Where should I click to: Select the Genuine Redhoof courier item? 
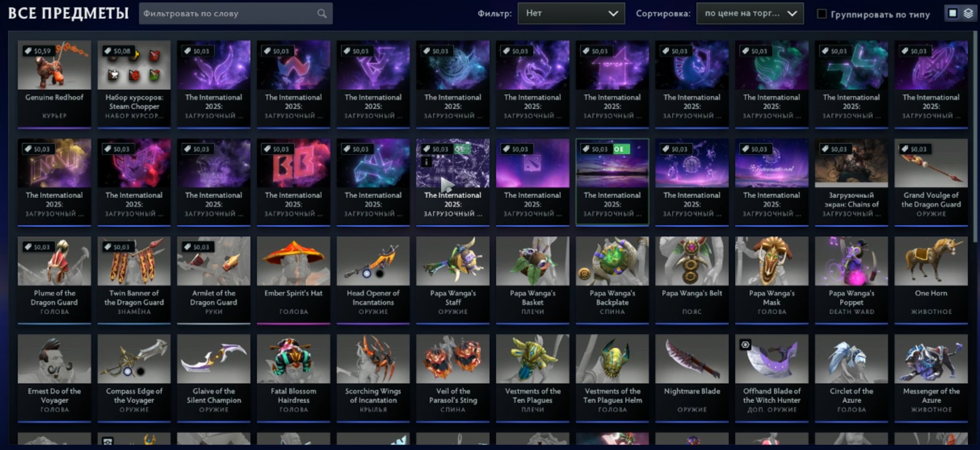(54, 84)
